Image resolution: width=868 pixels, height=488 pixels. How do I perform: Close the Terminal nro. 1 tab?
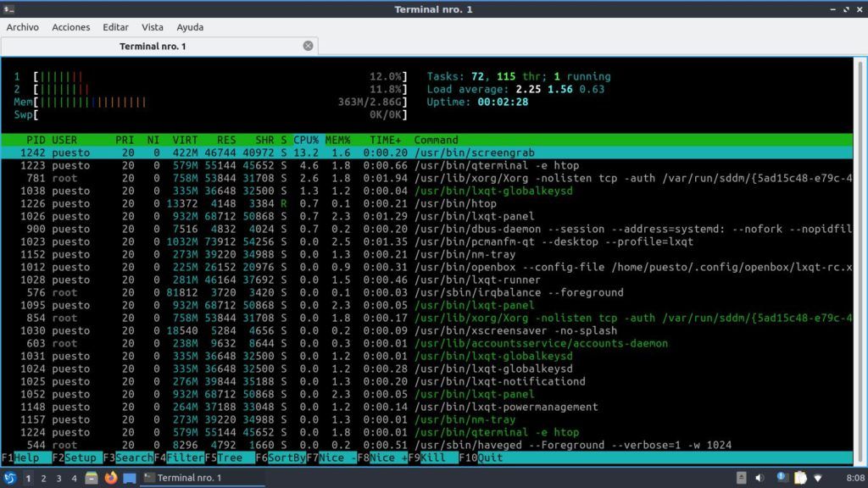pos(309,46)
